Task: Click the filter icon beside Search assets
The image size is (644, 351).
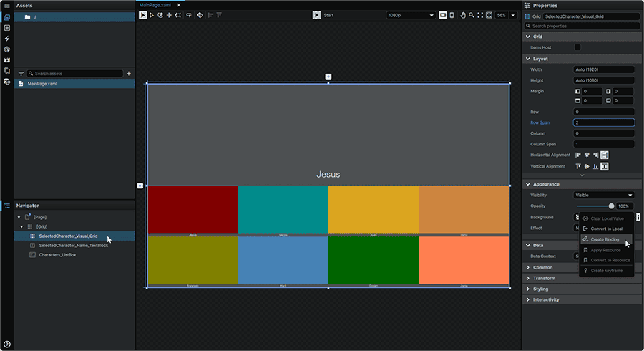Action: [x=21, y=74]
